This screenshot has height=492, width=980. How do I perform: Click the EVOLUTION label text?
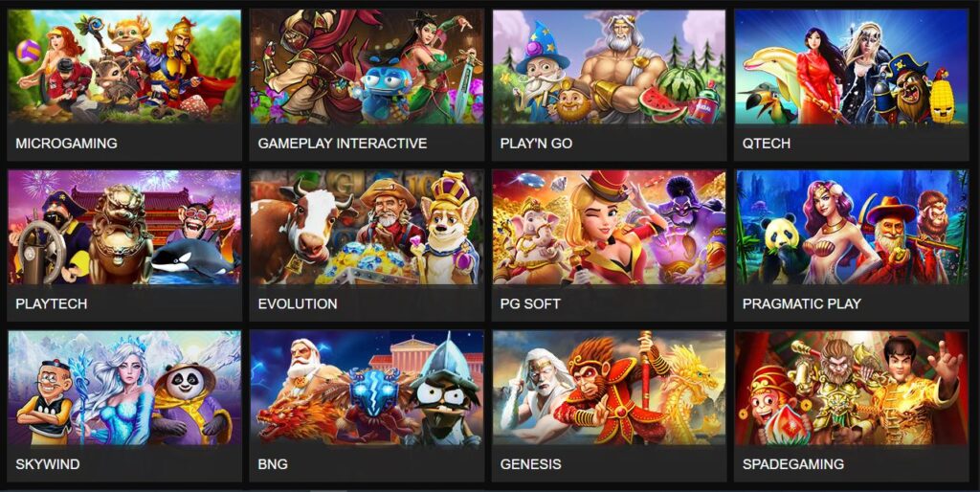[x=298, y=303]
